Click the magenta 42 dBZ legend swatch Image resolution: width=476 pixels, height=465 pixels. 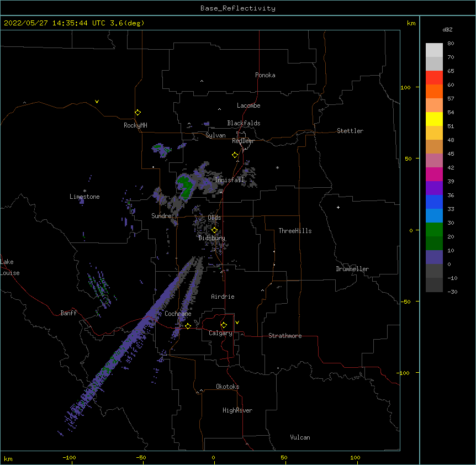pos(434,174)
